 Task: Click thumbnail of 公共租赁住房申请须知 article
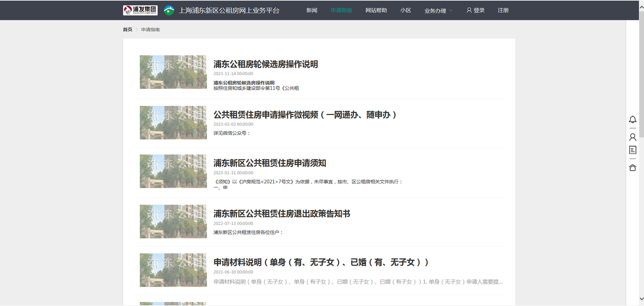pyautogui.click(x=173, y=171)
